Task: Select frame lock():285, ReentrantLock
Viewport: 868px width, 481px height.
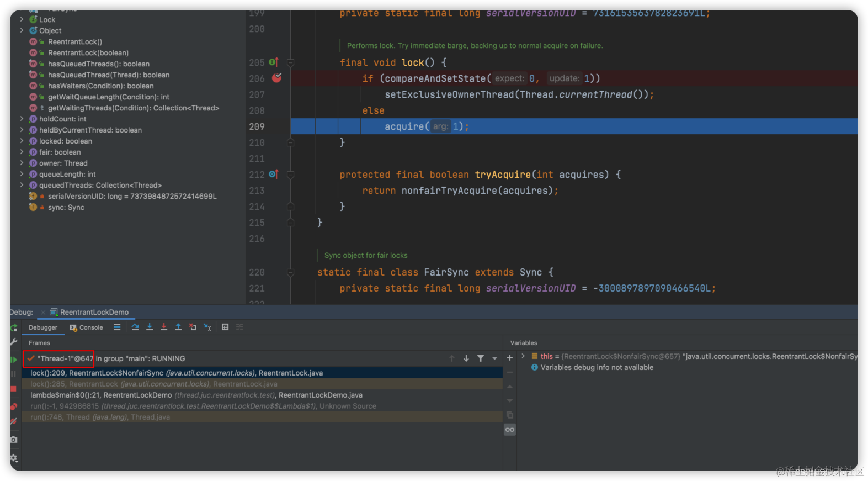Action: tap(262, 384)
